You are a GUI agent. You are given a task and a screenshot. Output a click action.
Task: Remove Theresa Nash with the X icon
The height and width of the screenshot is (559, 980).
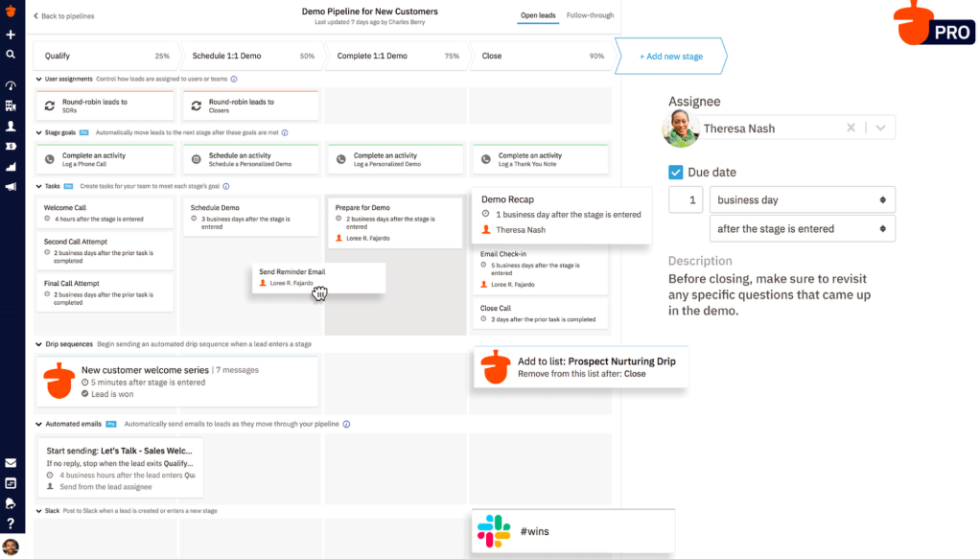[851, 128]
